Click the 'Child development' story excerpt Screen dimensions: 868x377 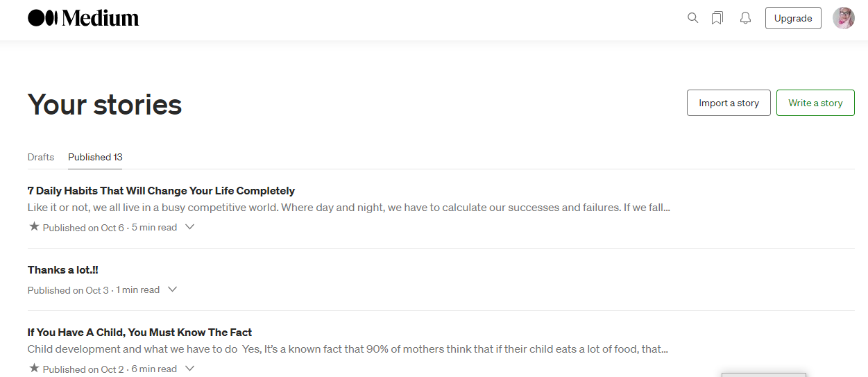pos(348,349)
